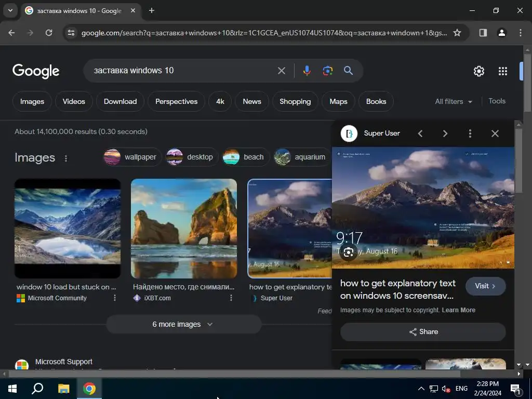
Task: Show previous image in preview panel
Action: 420,134
